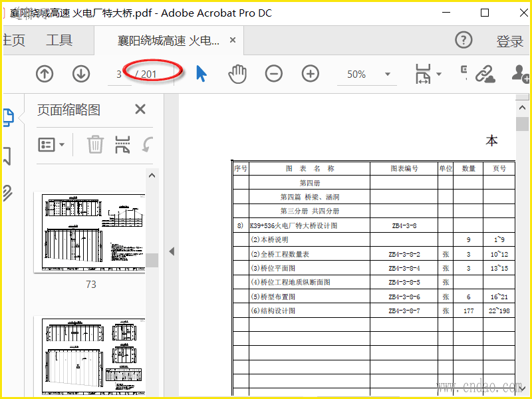The image size is (532, 399).
Task: Click the 图表编号 column header
Action: pos(404,169)
